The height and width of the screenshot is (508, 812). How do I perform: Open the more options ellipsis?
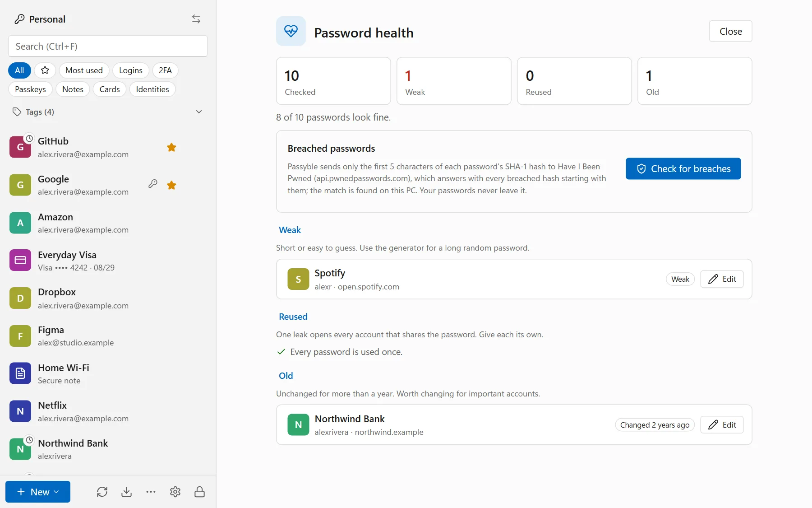[x=151, y=492]
